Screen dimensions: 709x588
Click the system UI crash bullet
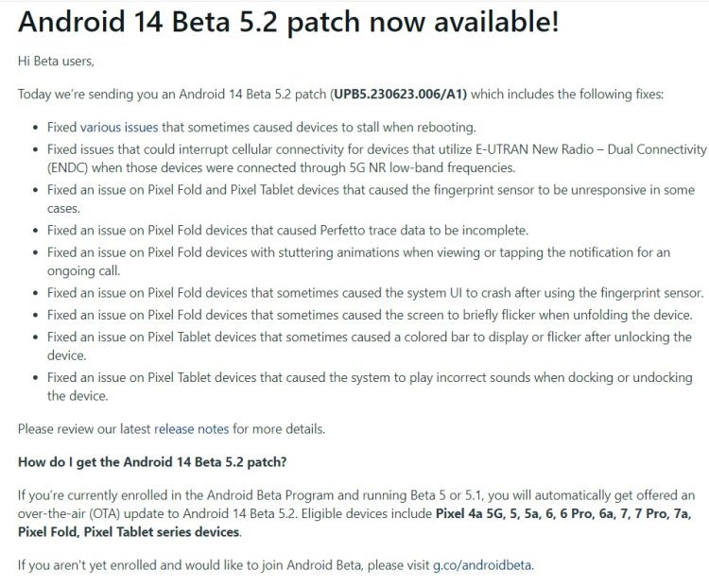coord(374,292)
